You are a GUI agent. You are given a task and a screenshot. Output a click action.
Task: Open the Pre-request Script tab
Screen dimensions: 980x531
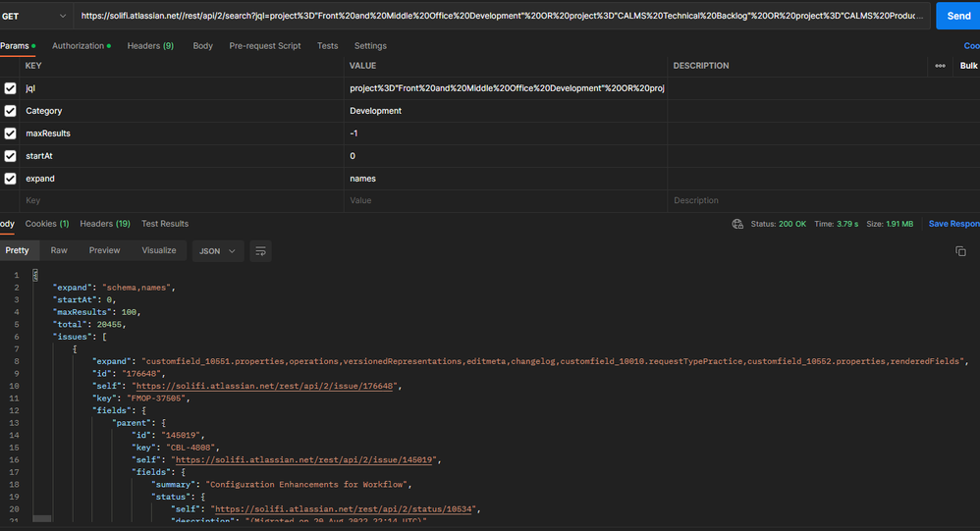265,45
